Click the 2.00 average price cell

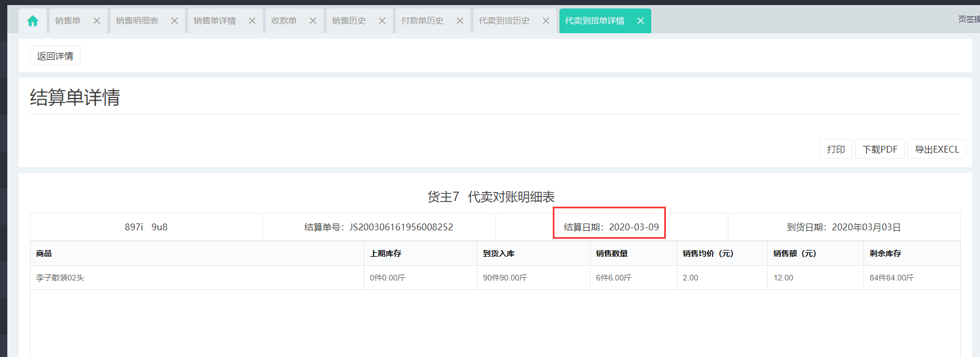[x=722, y=278]
